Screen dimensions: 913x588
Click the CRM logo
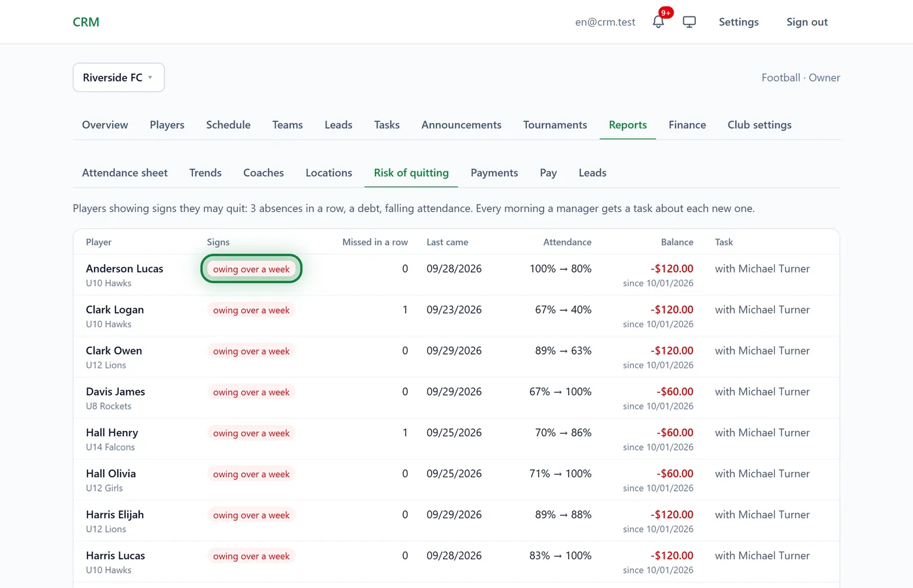click(x=86, y=22)
